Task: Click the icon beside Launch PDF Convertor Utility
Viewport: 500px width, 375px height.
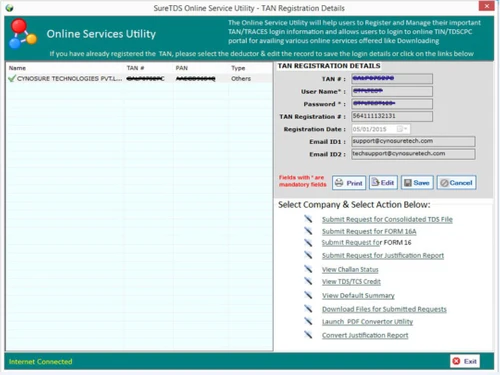Action: [x=308, y=321]
